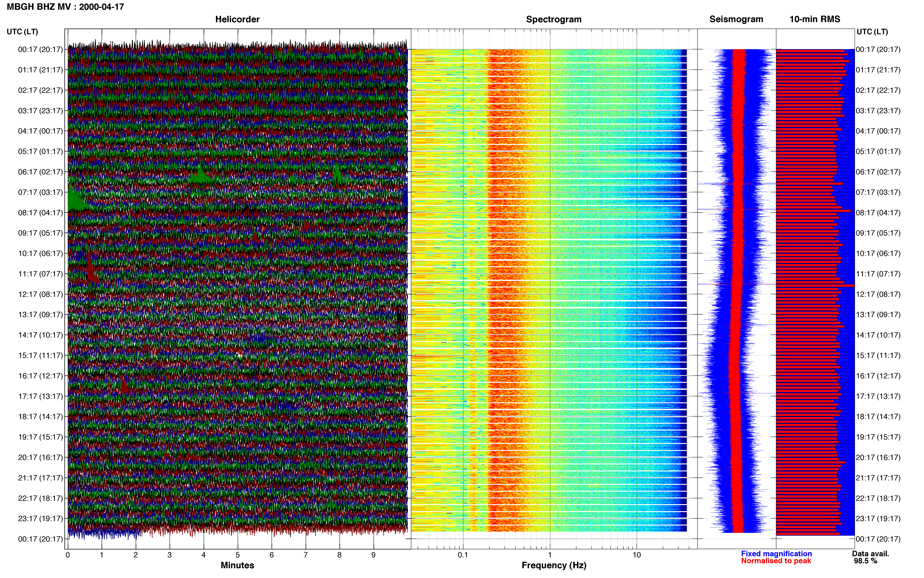Click left time label '03:17 (23:17)'

tap(41, 111)
